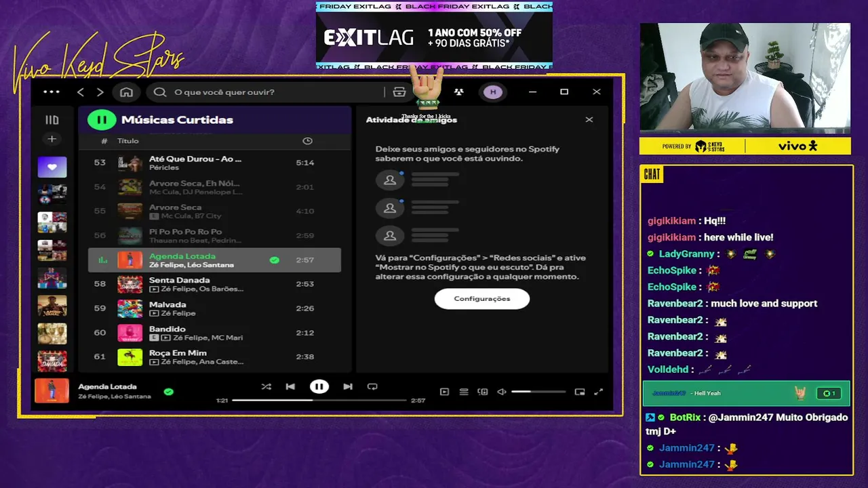Click the 'BotRix' username in chat
This screenshot has height=488, width=868.
click(685, 418)
